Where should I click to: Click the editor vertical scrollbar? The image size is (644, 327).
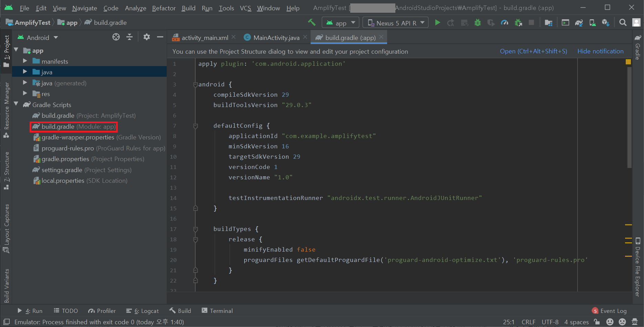point(629,117)
